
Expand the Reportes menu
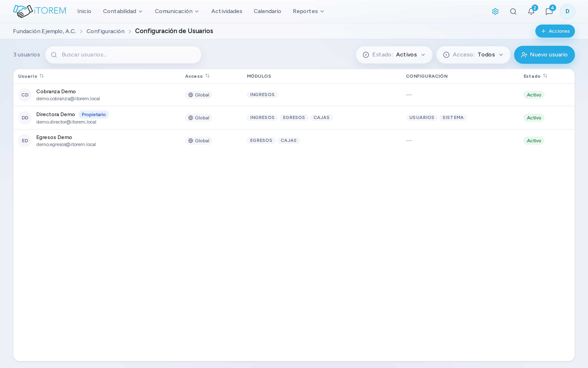pyautogui.click(x=308, y=11)
